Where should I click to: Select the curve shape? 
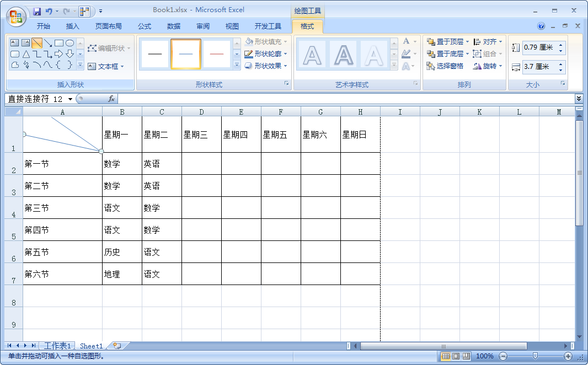(47, 65)
